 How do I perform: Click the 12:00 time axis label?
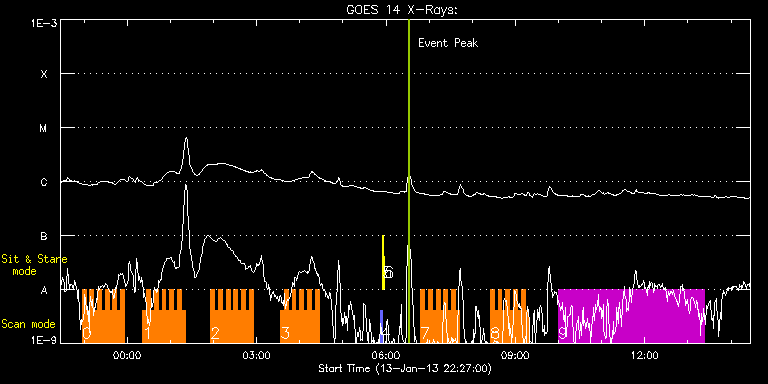645,355
